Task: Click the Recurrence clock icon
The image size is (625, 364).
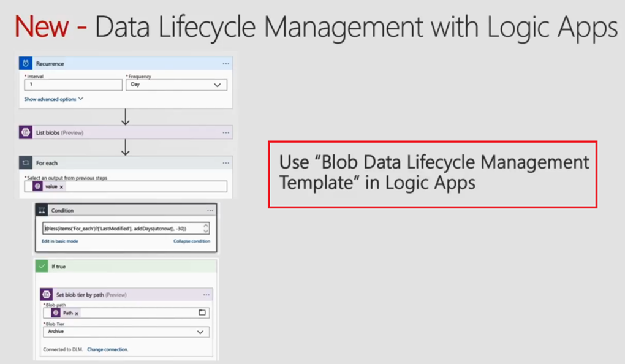Action: coord(26,63)
